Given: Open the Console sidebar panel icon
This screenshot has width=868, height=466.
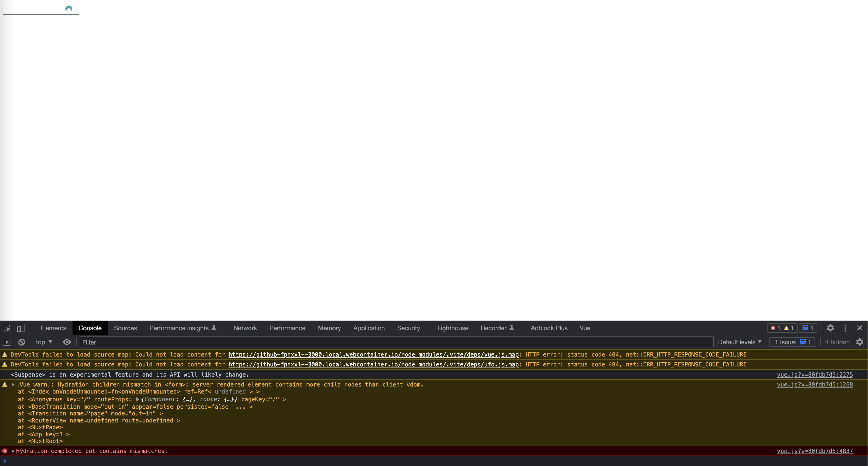Looking at the screenshot, I should pyautogui.click(x=7, y=342).
